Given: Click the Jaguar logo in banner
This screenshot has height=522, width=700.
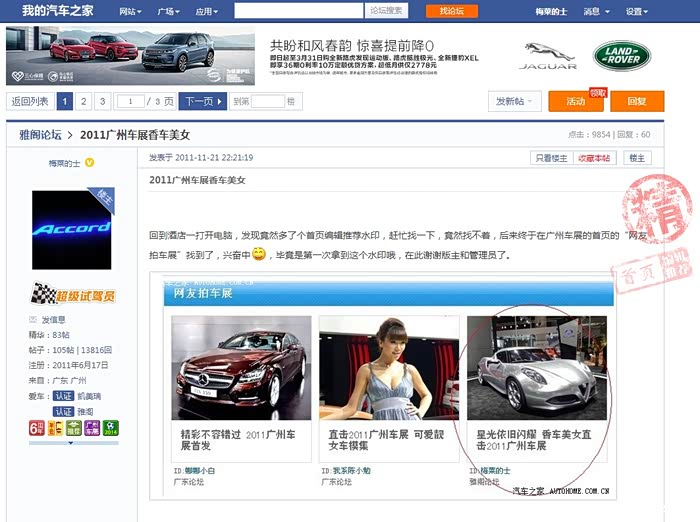Looking at the screenshot, I should pos(549,56).
